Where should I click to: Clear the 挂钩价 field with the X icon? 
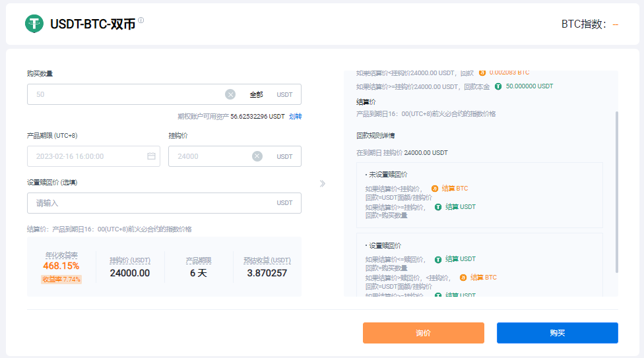pos(257,156)
